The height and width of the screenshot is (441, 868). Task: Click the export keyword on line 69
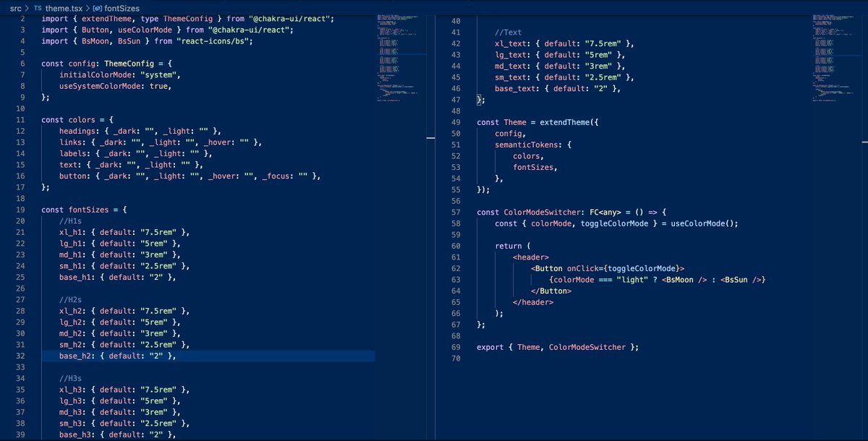[490, 348]
